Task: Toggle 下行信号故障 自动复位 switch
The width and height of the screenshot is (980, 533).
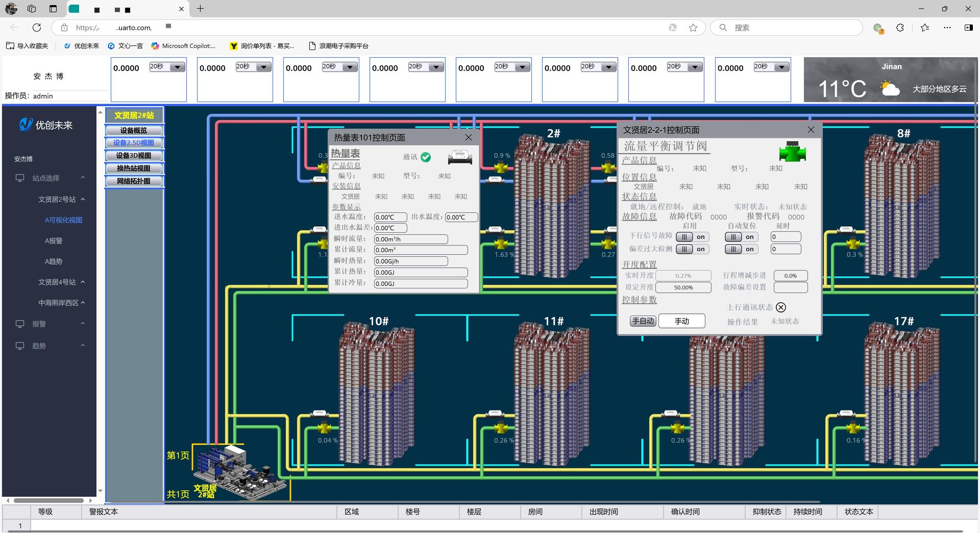Action: [x=741, y=237]
